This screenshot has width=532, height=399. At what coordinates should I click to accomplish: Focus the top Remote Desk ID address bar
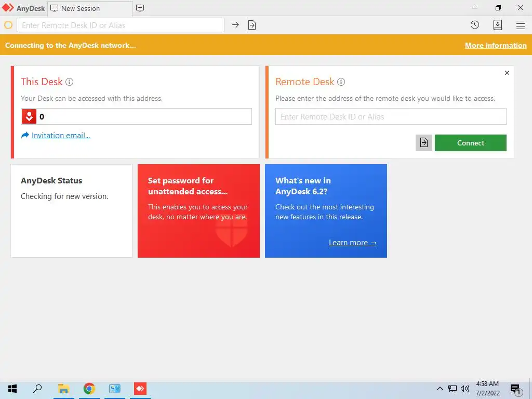(x=121, y=25)
